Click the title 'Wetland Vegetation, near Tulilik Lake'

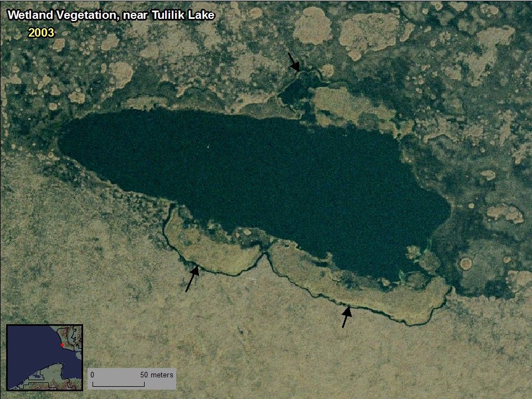(111, 16)
